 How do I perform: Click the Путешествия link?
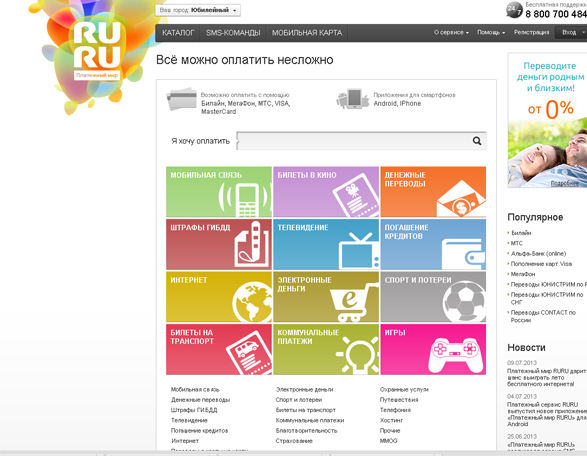(x=399, y=399)
